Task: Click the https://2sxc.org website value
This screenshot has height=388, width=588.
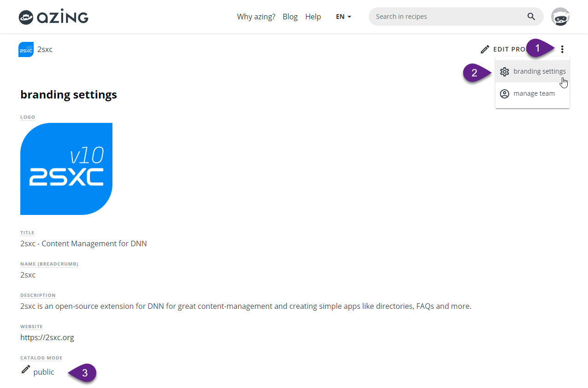Action: pos(47,337)
